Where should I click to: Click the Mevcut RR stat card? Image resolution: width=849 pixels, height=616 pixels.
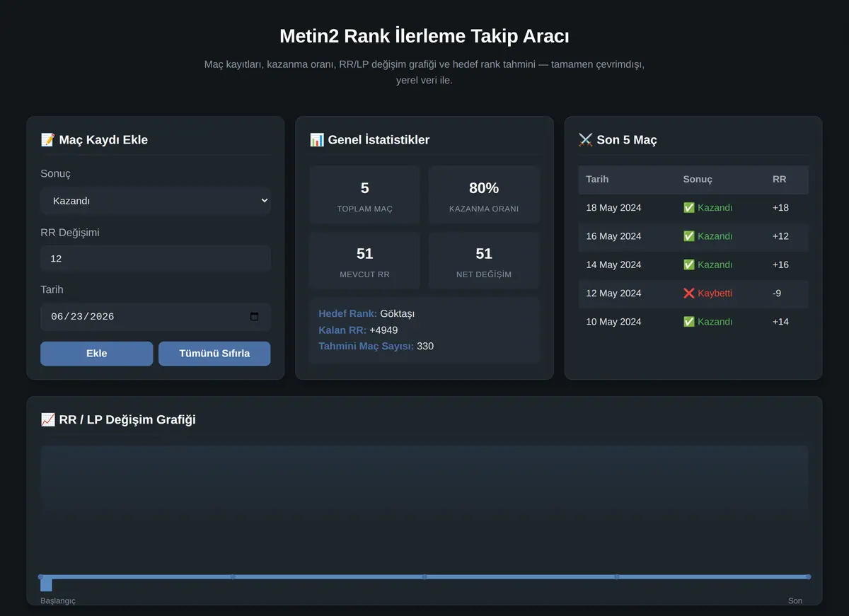[x=365, y=261]
